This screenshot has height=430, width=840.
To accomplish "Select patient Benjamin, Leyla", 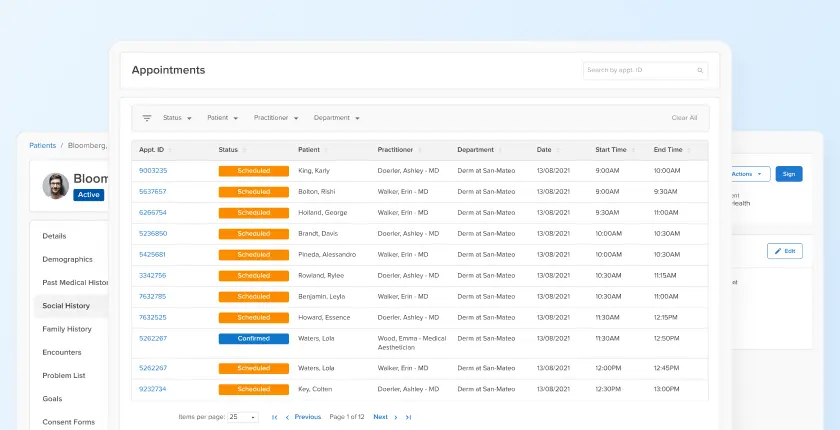I will [321, 297].
